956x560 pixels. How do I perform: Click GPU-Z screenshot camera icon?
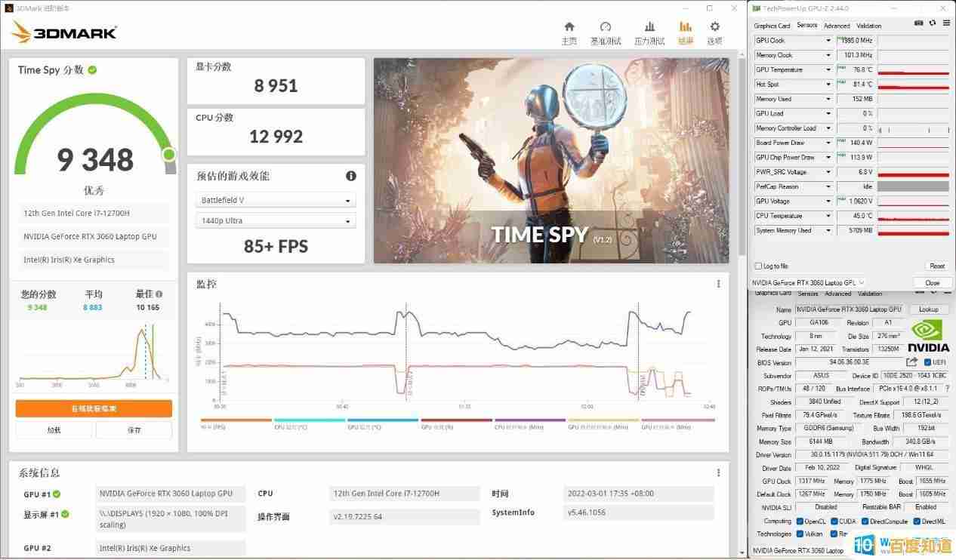[x=918, y=24]
